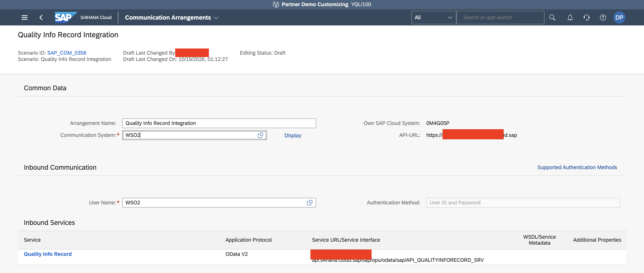Open Supported Authentication Methods link
Screen dimensions: 644x273
click(x=577, y=167)
